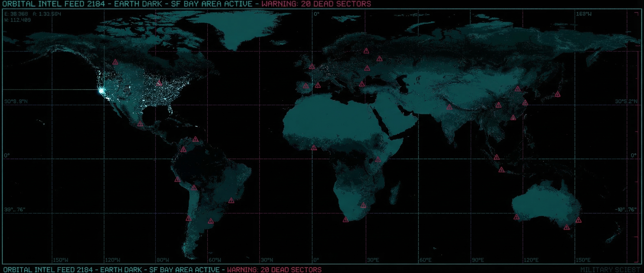The width and height of the screenshot is (644, 273).
Task: Click the warning marker near Singapore
Action: [x=496, y=157]
